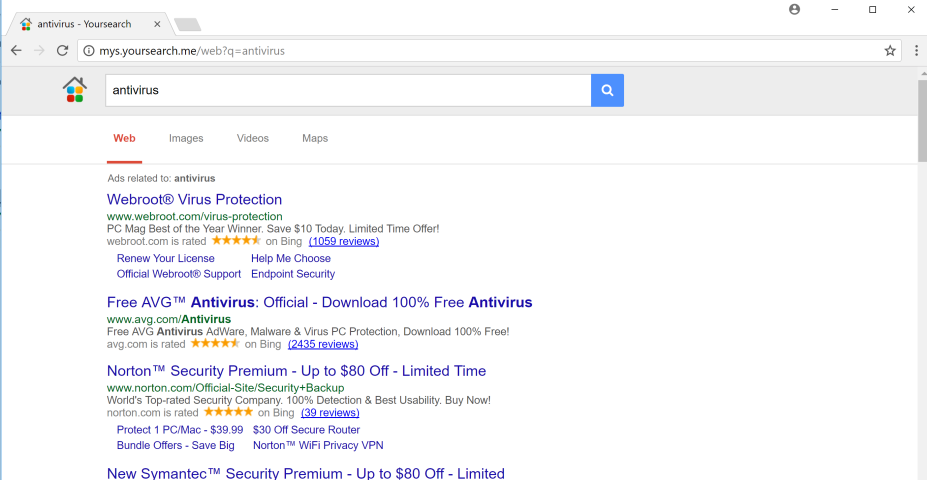Image resolution: width=927 pixels, height=480 pixels.
Task: Switch to the Videos tab
Action: coord(252,138)
